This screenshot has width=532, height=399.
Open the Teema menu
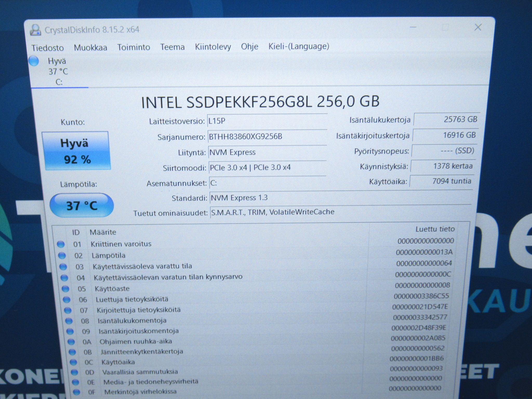pos(172,47)
